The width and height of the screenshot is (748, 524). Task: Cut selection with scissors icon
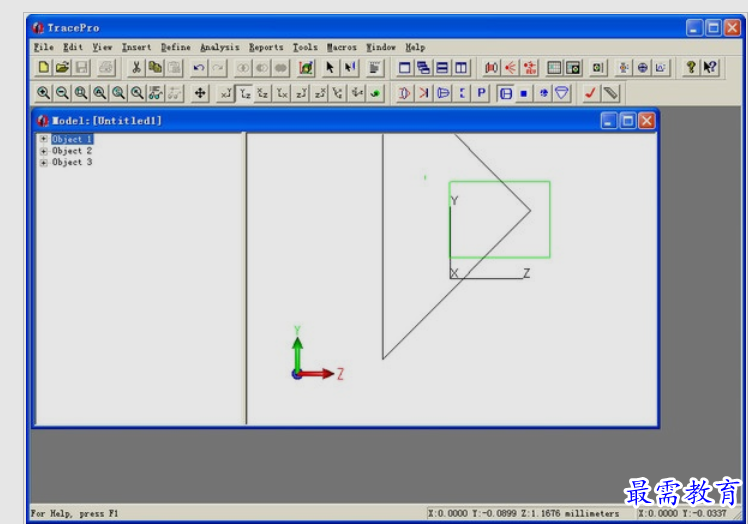(x=136, y=68)
